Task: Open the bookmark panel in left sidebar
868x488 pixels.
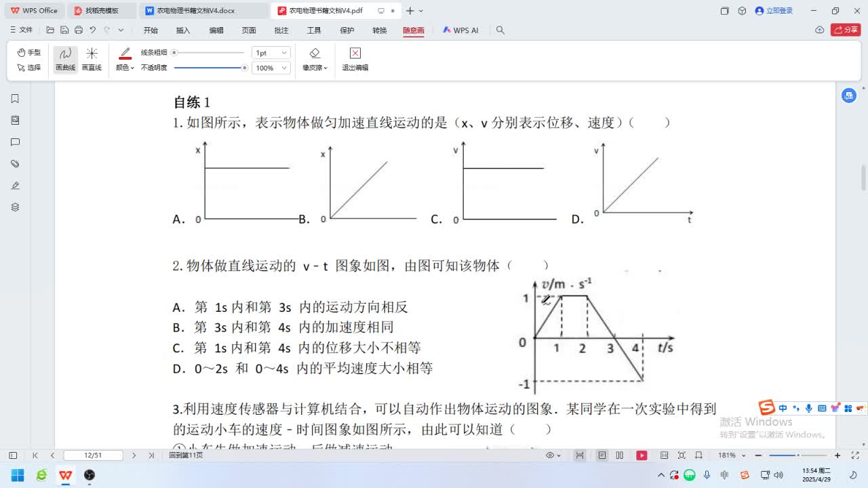Action: [x=15, y=99]
